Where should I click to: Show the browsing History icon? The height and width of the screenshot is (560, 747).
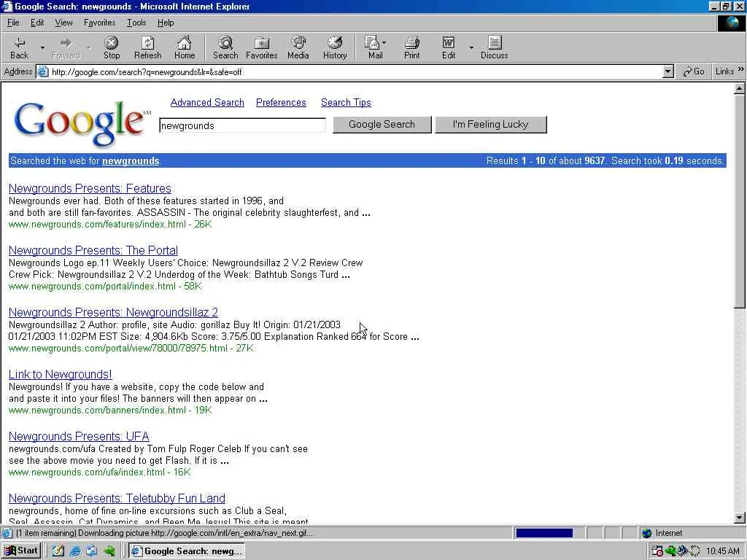(x=335, y=47)
